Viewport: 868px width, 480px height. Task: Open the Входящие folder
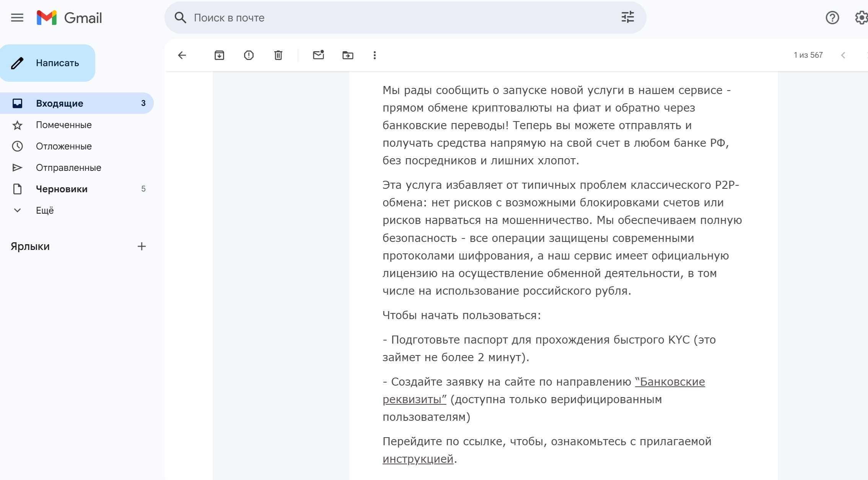point(60,104)
